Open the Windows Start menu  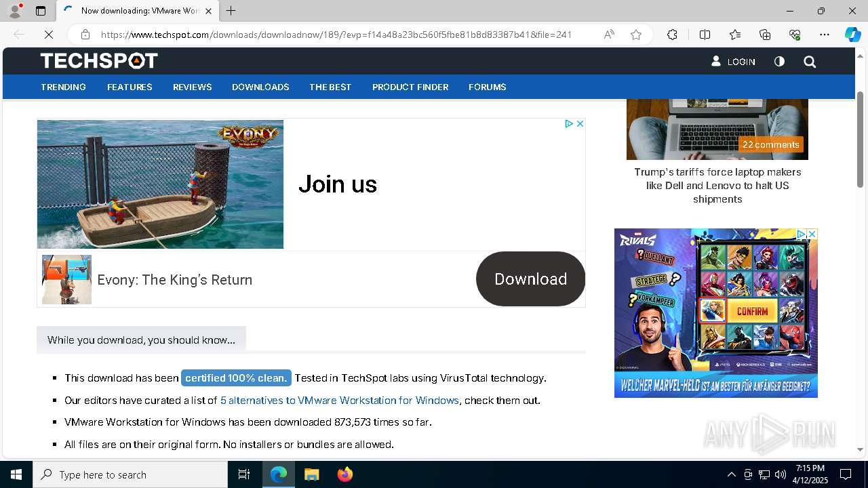(16, 474)
